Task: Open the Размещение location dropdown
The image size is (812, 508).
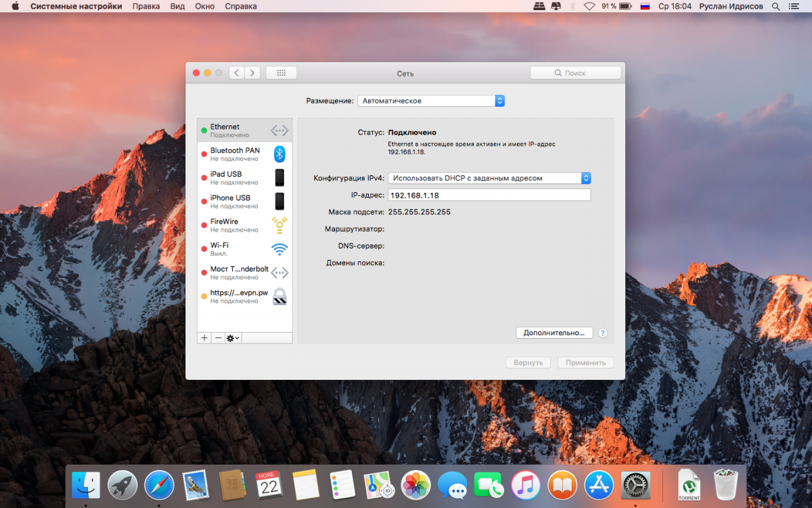Action: tap(431, 101)
